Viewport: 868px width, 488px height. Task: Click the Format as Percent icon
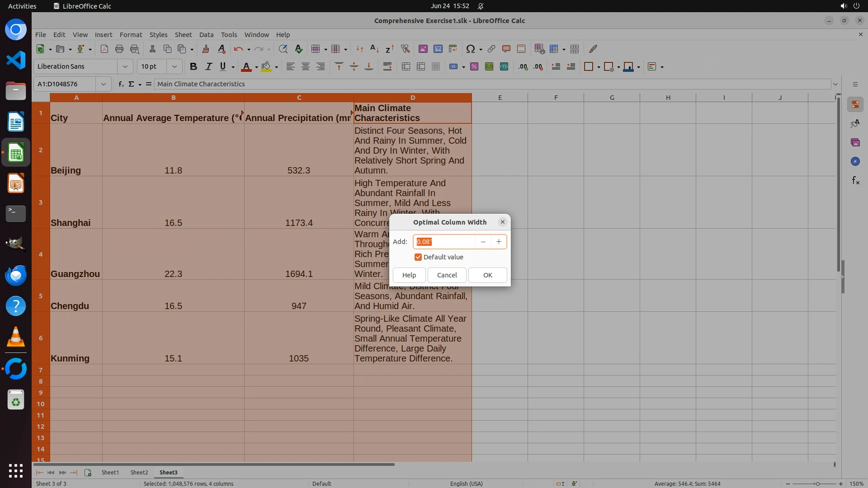(474, 66)
